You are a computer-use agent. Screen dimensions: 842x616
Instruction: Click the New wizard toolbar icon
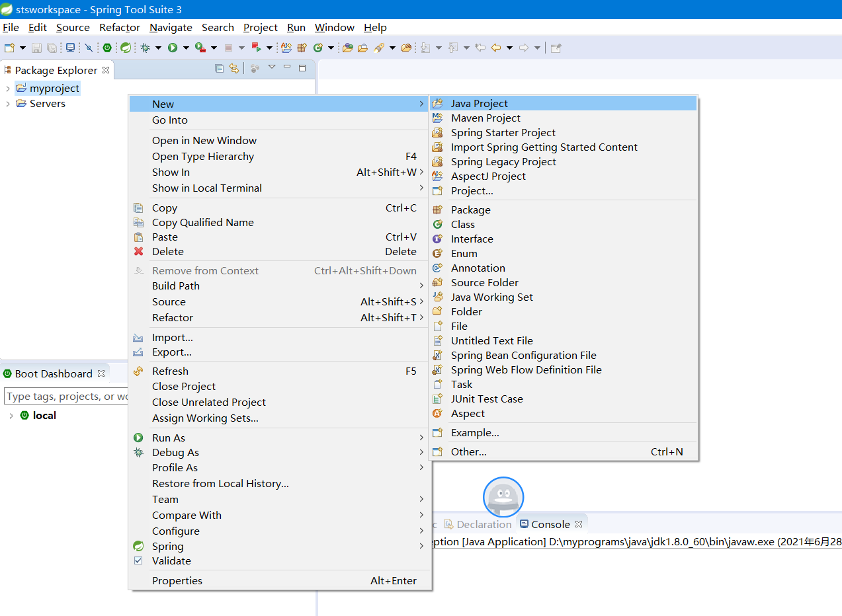(x=9, y=48)
